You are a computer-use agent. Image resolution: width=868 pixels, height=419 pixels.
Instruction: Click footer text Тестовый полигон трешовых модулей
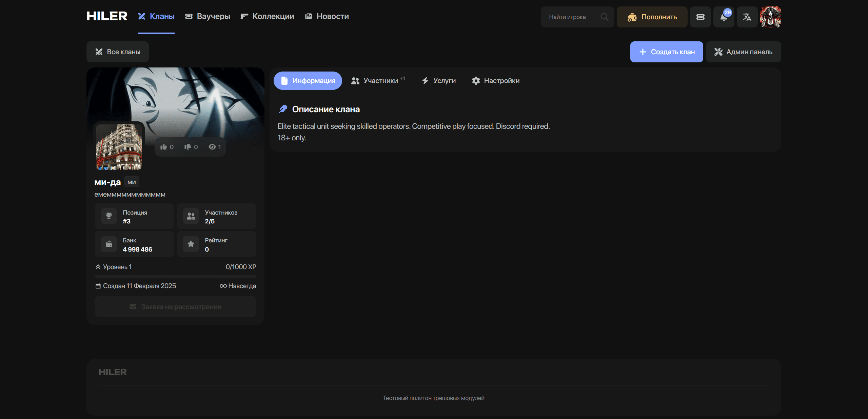click(x=434, y=398)
